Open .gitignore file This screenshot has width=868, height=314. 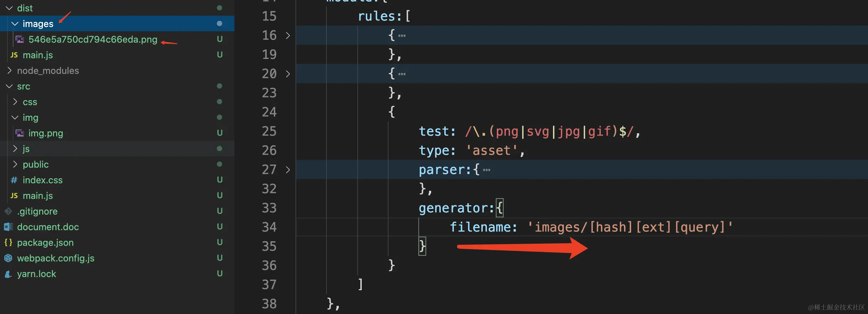[x=37, y=211]
